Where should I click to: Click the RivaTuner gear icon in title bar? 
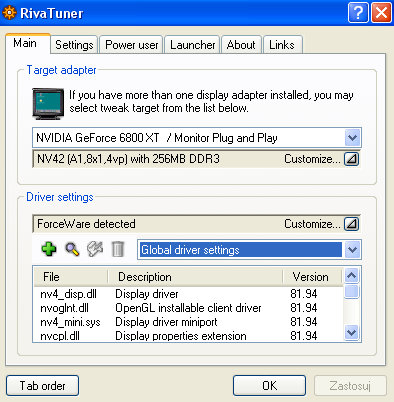click(9, 13)
